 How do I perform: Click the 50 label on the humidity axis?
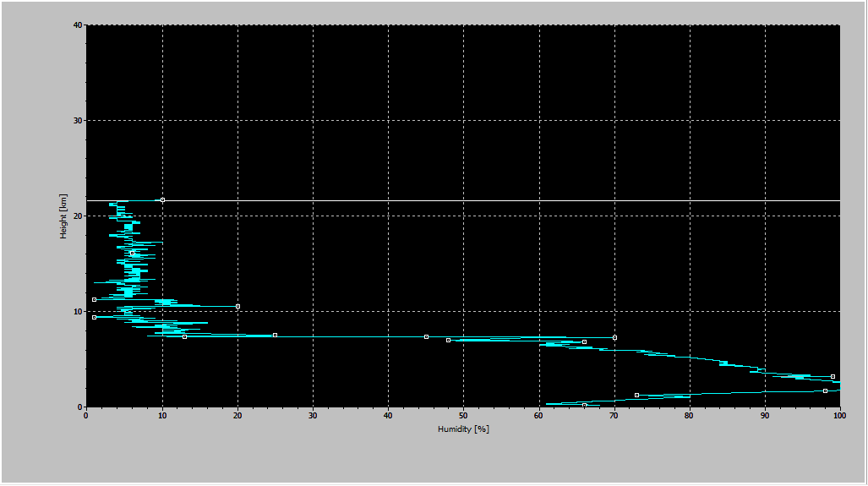pos(463,415)
